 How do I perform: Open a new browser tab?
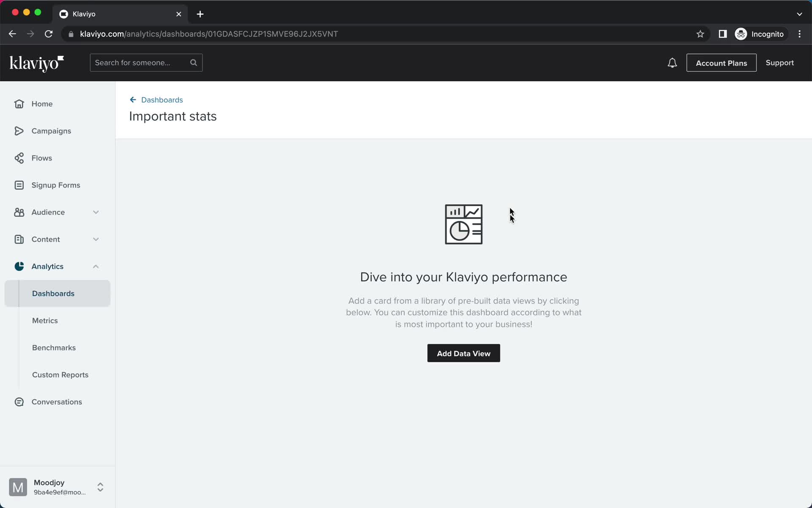200,14
